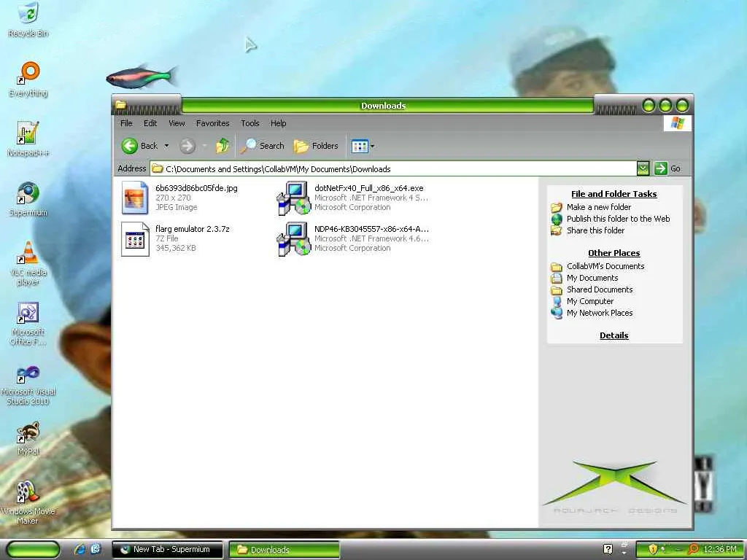This screenshot has width=747, height=560.
Task: Go up one folder level
Action: (222, 146)
